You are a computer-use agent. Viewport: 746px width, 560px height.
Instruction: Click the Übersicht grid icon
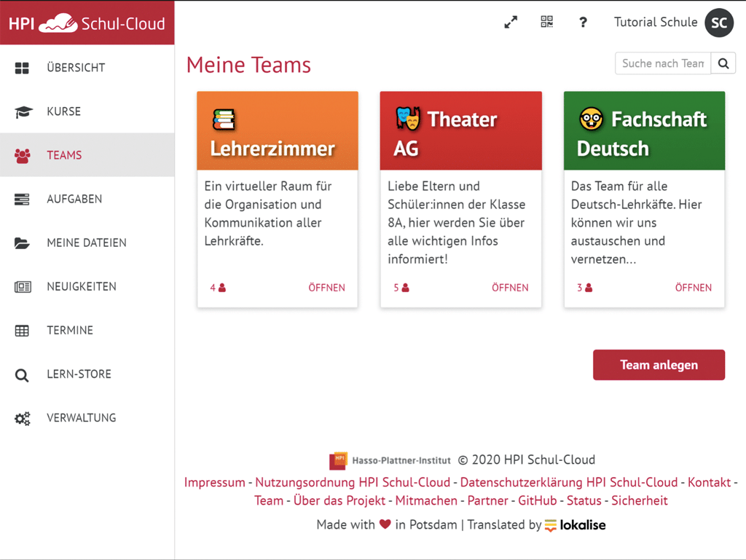click(23, 67)
